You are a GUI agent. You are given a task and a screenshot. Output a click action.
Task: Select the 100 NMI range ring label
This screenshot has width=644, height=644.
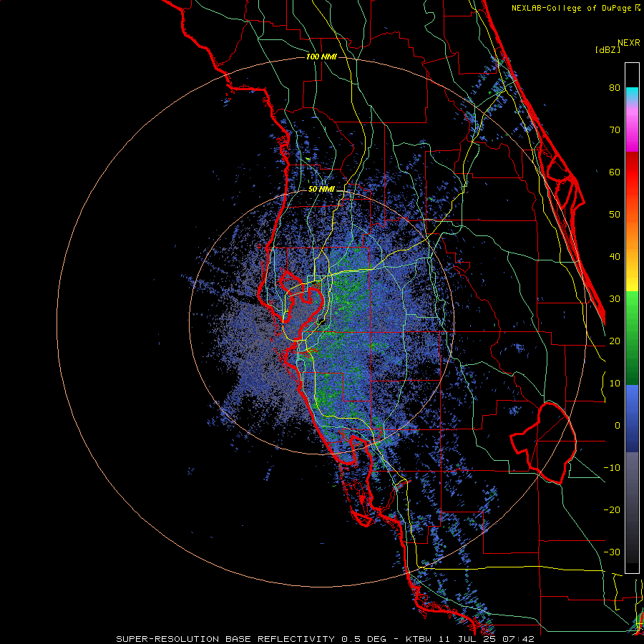click(x=321, y=57)
